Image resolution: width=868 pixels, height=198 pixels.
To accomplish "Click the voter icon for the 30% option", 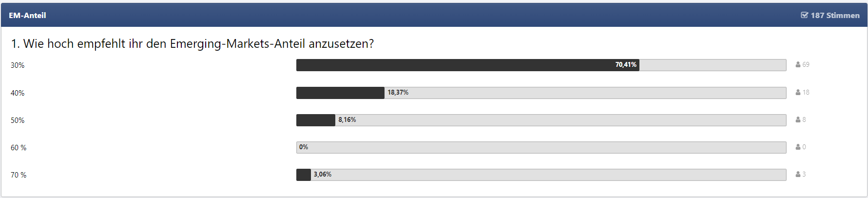I will point(798,64).
